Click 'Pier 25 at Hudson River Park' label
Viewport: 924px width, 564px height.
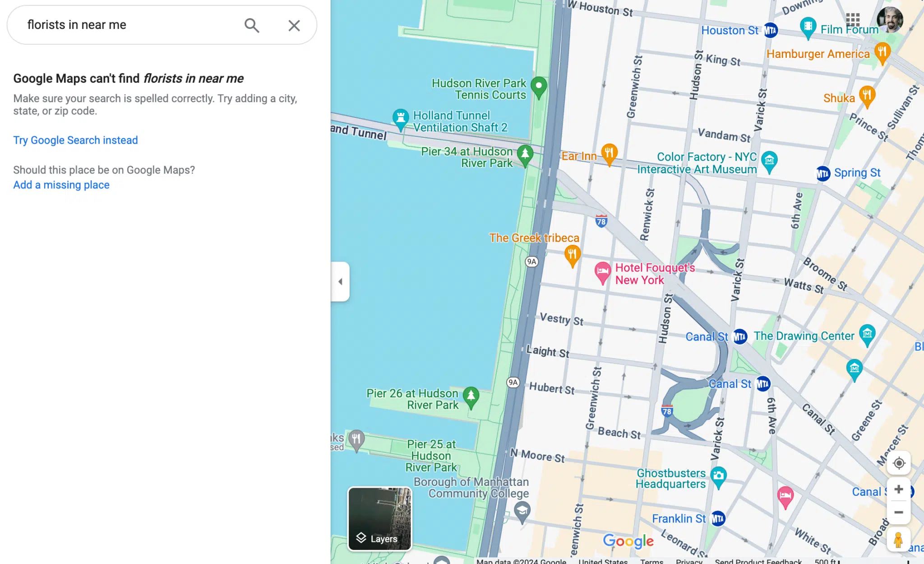coord(431,456)
